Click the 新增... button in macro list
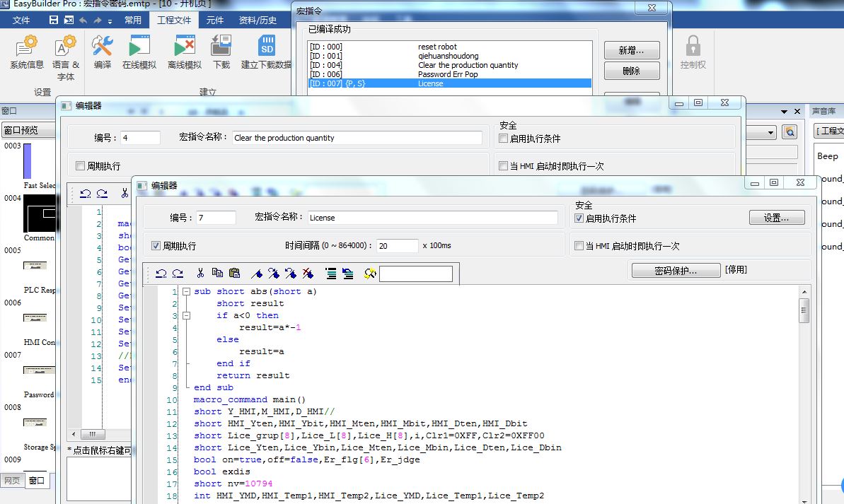This screenshot has height=504, width=844. tap(631, 50)
